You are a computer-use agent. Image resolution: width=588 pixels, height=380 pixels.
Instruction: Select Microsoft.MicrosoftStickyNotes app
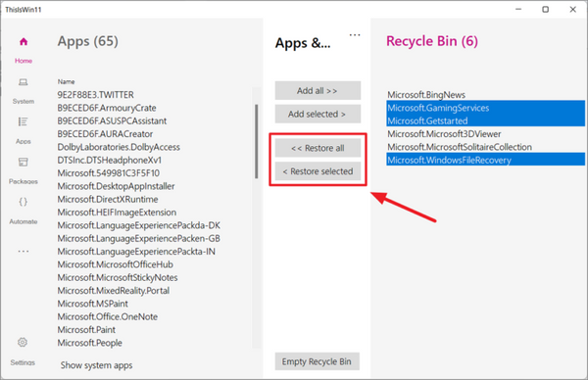coord(118,278)
